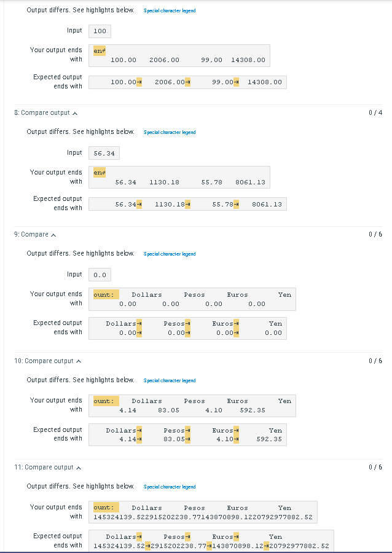Click the expected output box in test 10
392x553 pixels.
click(187, 435)
